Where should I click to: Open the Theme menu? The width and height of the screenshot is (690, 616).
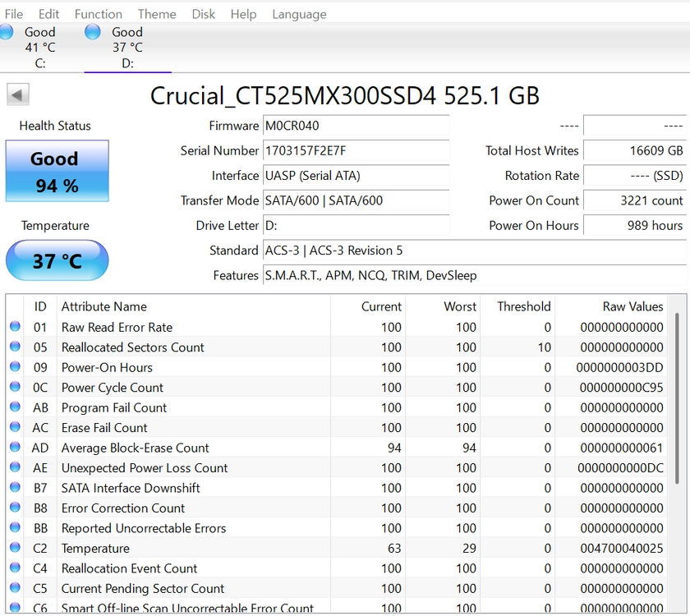[x=157, y=14]
